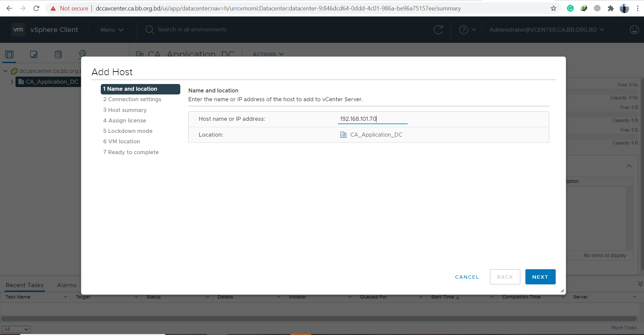Bookmark this page with star icon
Viewport: 644px width, 335px height.
point(553,8)
